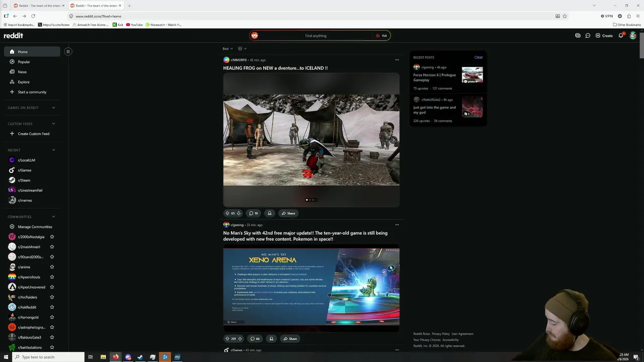Collapse the Communities section

click(53, 217)
